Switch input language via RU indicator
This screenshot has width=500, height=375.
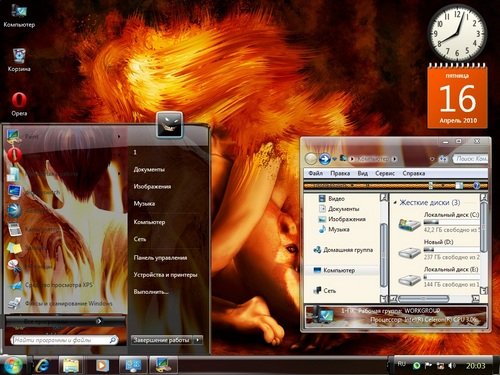coord(402,364)
